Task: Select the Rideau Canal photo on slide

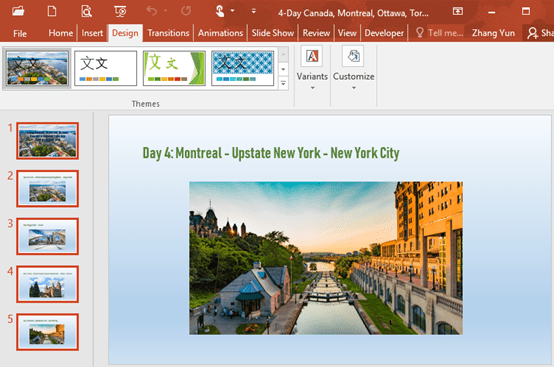Action: click(x=326, y=258)
